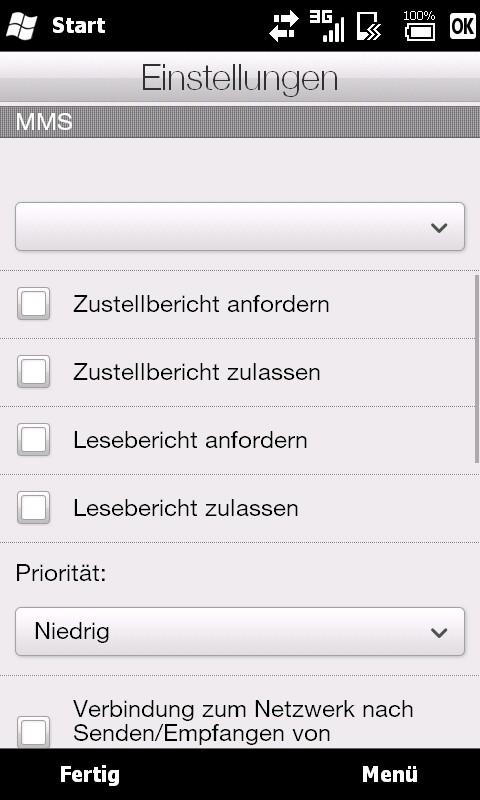Open the Menü softkey

(390, 774)
